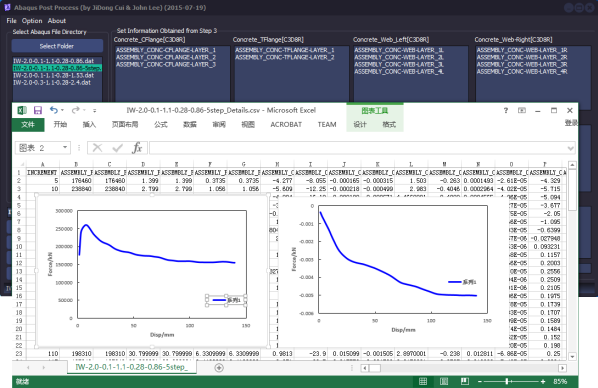Click column header D in worksheet

pos(143,164)
